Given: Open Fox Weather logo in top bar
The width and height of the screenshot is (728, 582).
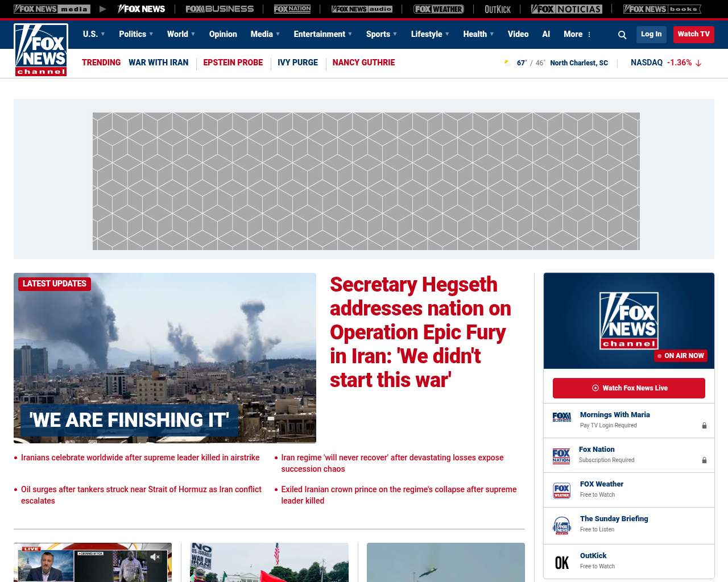Looking at the screenshot, I should pos(439,9).
